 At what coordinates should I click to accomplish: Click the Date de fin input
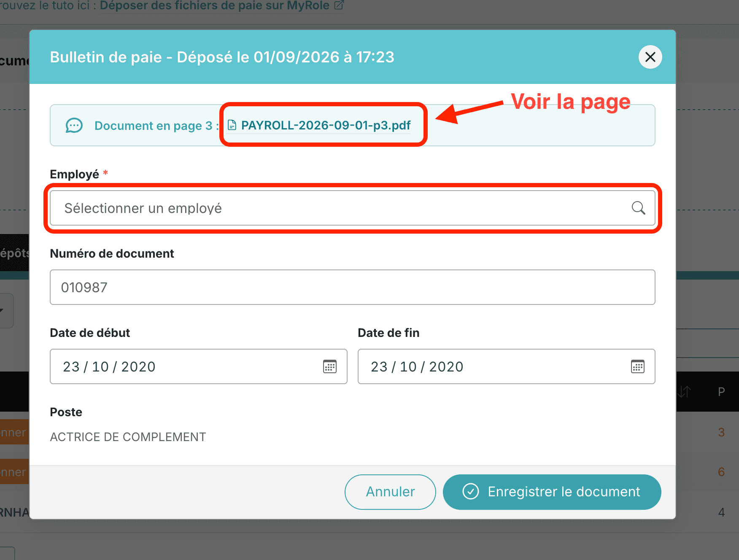[506, 366]
